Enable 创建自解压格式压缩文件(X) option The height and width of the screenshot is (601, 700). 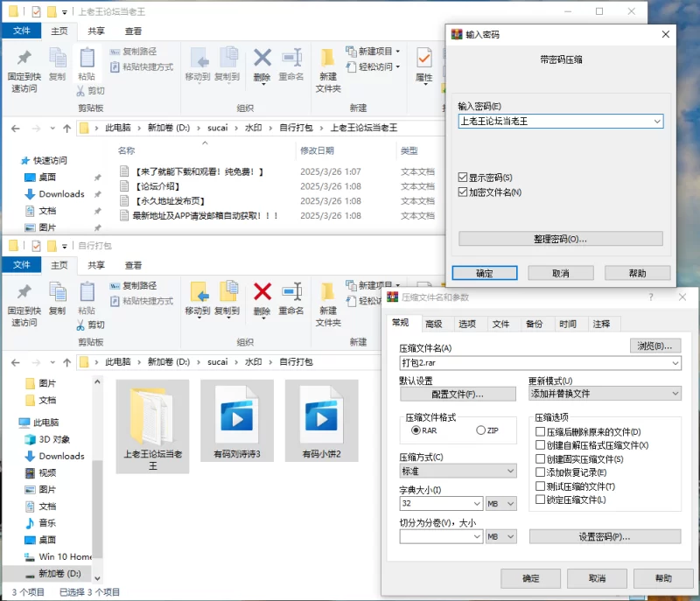pyautogui.click(x=540, y=445)
